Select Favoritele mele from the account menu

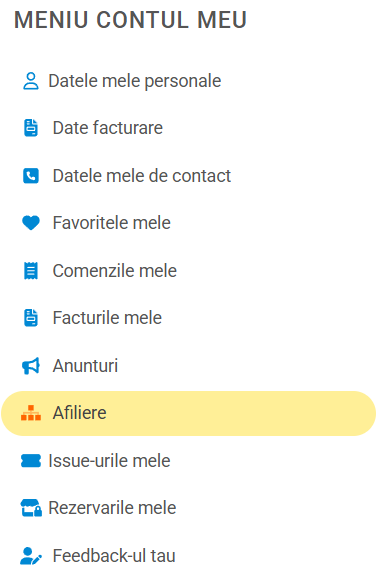click(112, 223)
